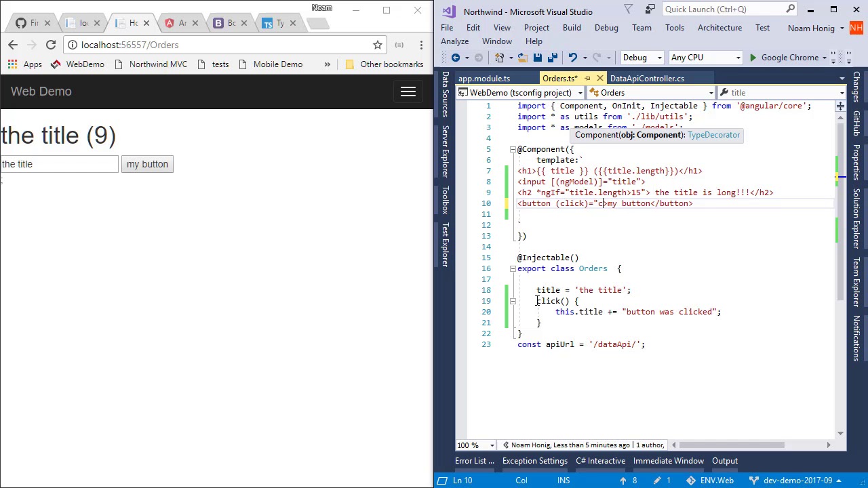Click the Undo icon in Visual Studio
The width and height of the screenshot is (868, 488).
[573, 58]
